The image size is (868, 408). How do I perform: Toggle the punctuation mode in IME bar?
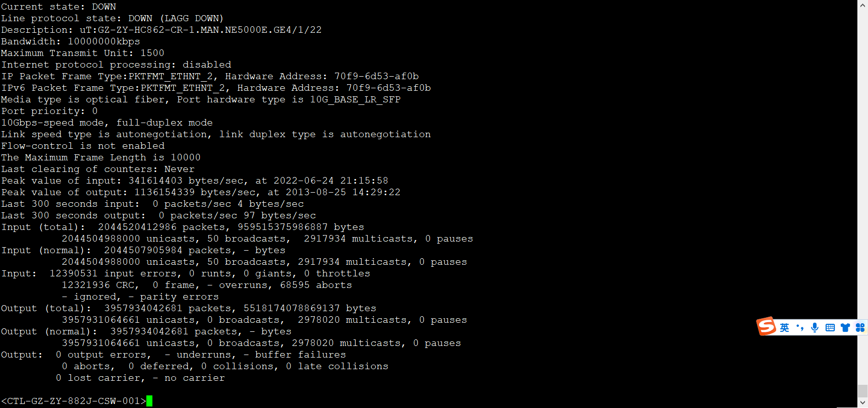coord(800,328)
